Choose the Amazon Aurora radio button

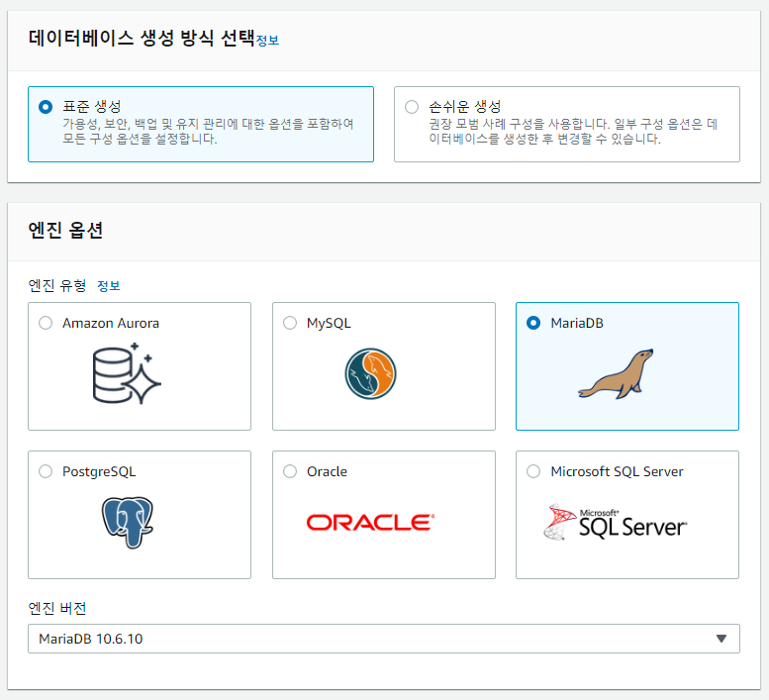tap(46, 323)
